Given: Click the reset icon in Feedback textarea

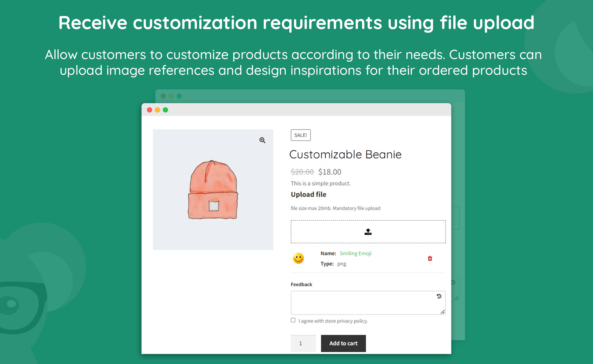Looking at the screenshot, I should click(x=439, y=296).
